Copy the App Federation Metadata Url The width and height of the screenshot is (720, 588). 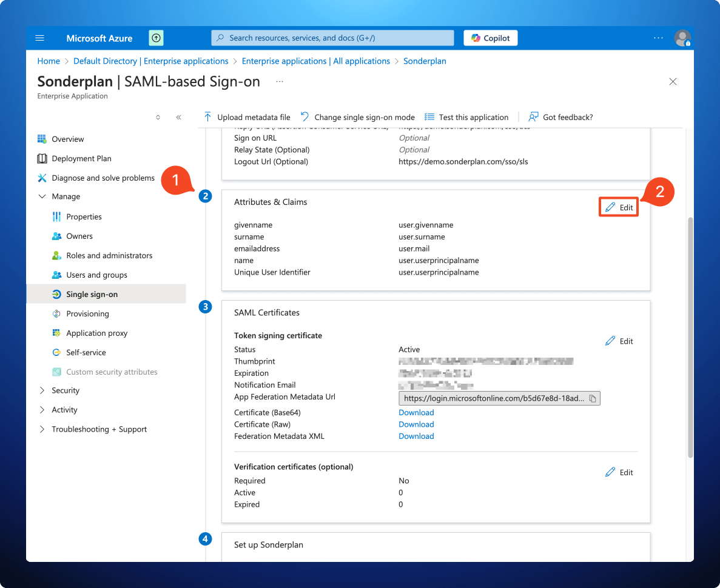(593, 398)
